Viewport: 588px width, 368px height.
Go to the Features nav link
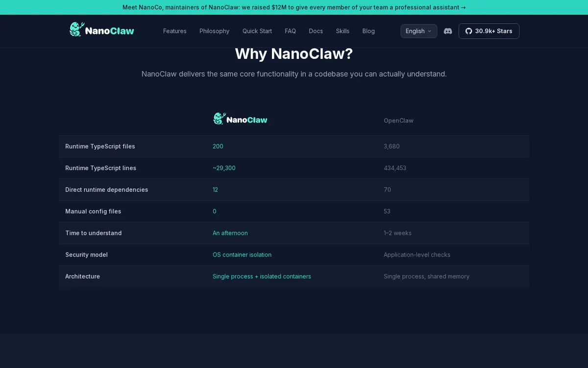pyautogui.click(x=175, y=31)
